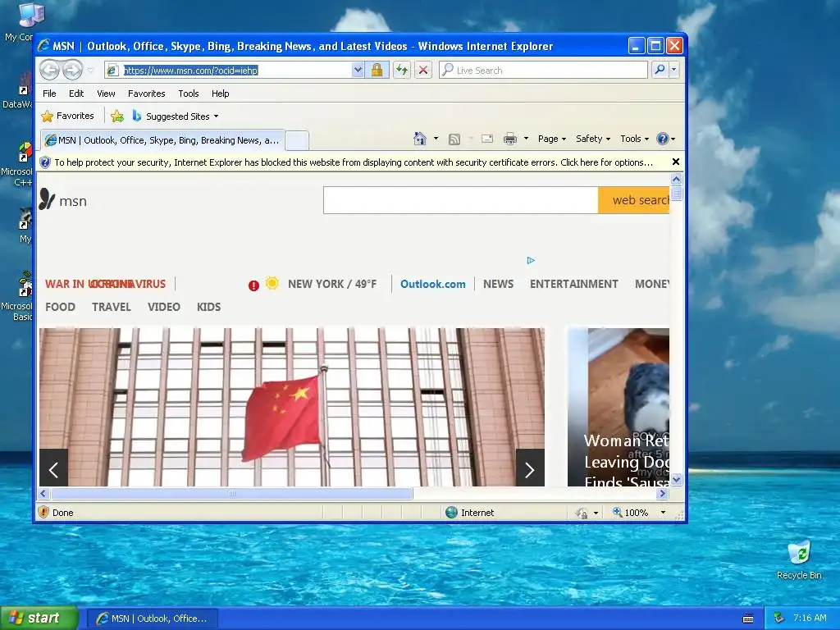Open the Edit menu
This screenshot has width=840, height=630.
(x=76, y=94)
